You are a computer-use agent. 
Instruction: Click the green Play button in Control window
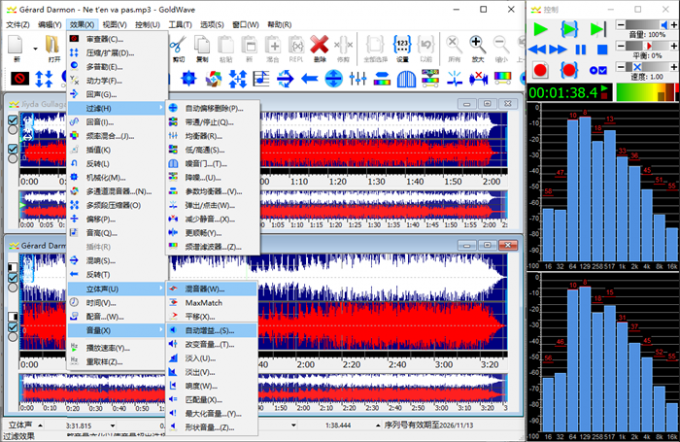tap(540, 29)
